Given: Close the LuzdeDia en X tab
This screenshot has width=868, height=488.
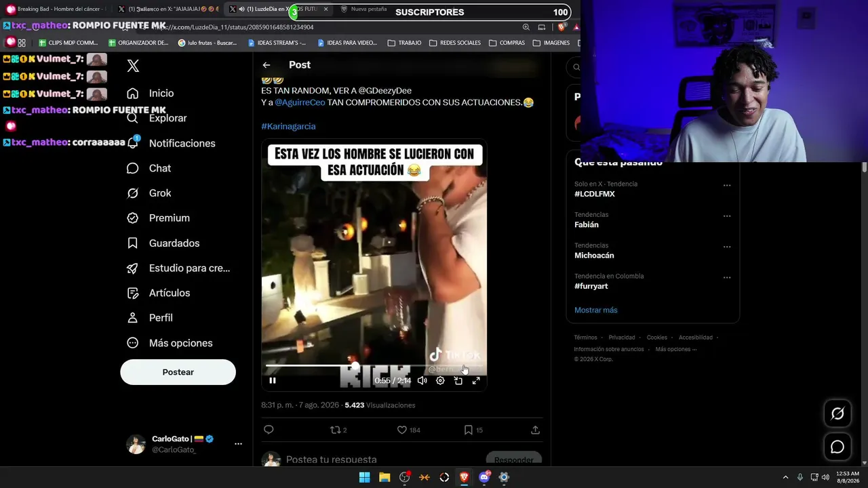Looking at the screenshot, I should pos(326,9).
